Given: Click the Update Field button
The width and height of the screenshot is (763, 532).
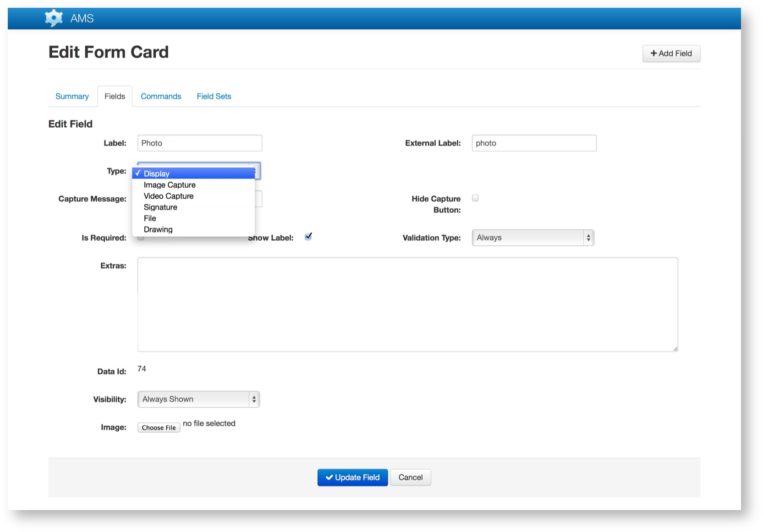Looking at the screenshot, I should [352, 478].
